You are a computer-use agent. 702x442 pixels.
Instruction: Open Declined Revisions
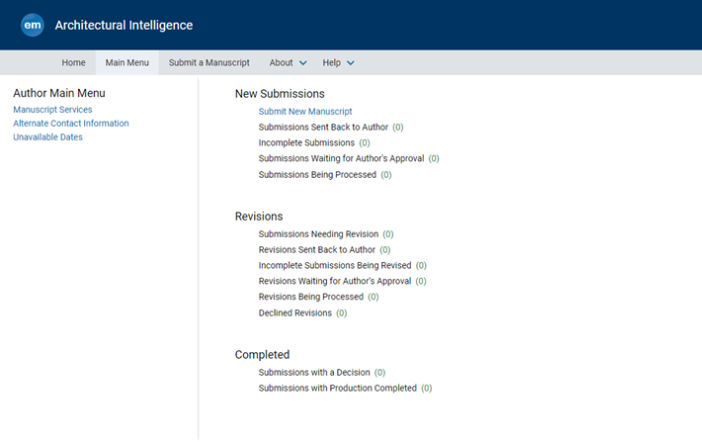(x=295, y=313)
